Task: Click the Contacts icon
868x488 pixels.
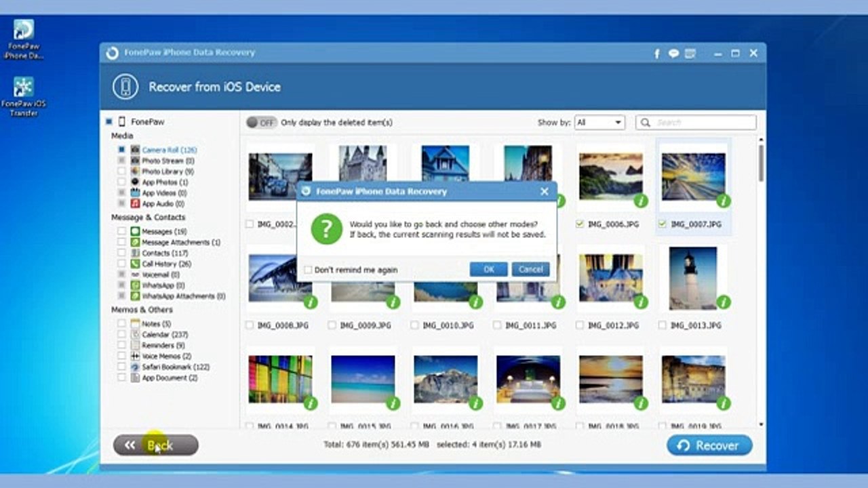Action: pyautogui.click(x=135, y=253)
